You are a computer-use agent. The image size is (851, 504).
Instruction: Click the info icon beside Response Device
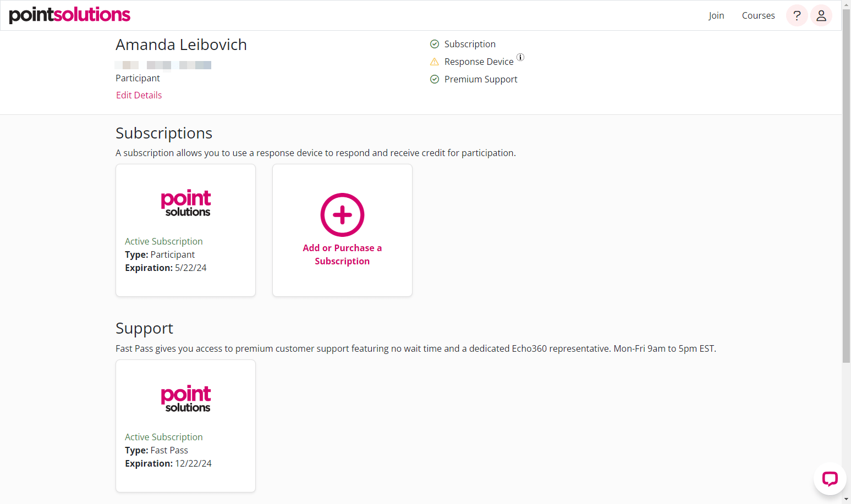[520, 57]
